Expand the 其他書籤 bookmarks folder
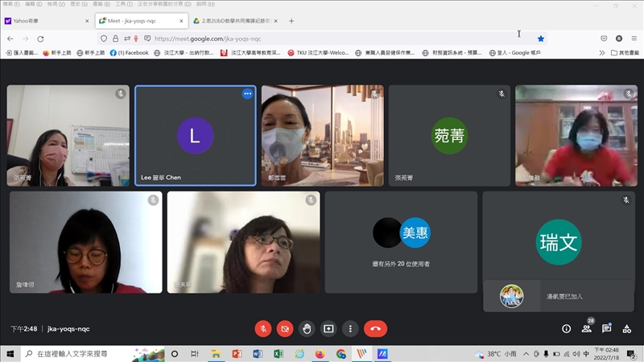Viewport: 644px width, 362px height. [x=625, y=52]
